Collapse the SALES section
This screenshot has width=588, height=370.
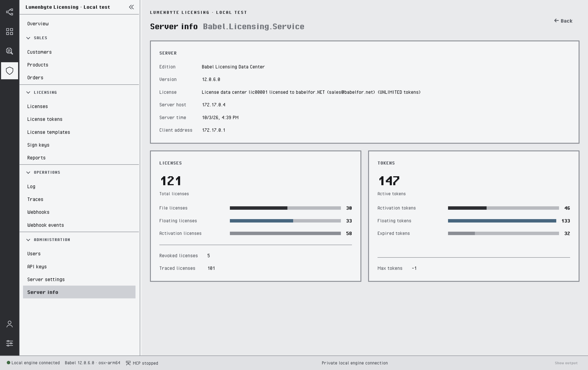click(x=28, y=38)
